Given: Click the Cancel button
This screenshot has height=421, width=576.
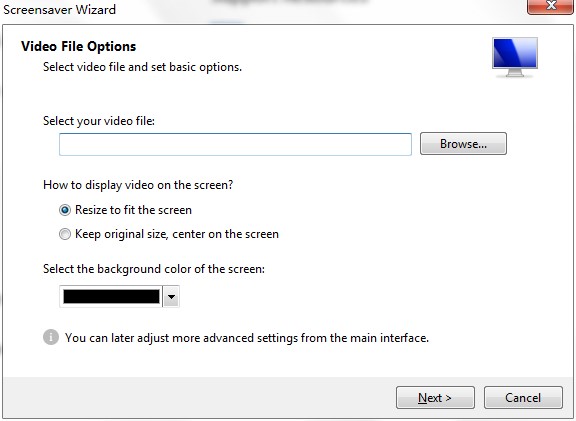Looking at the screenshot, I should (x=523, y=397).
